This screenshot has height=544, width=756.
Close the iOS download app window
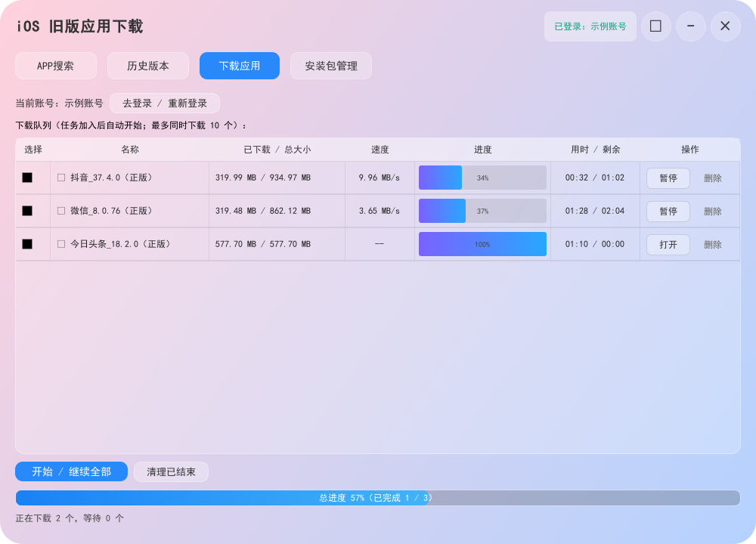[725, 26]
